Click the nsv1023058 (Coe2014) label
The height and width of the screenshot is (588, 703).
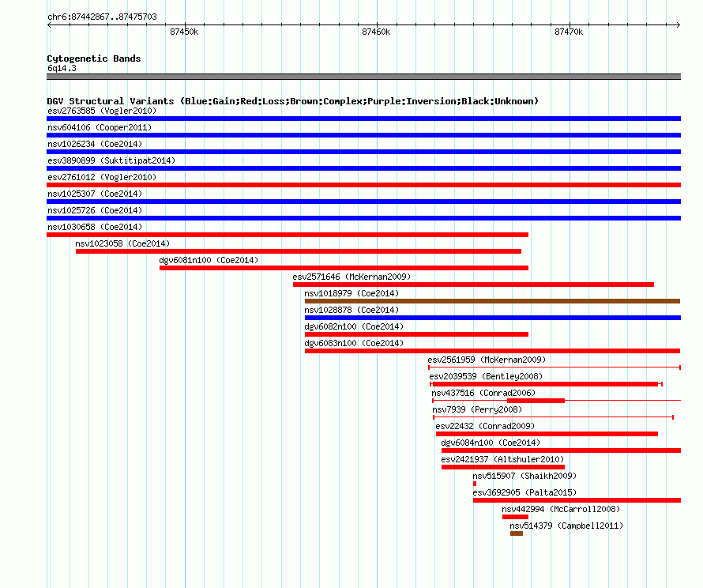tap(122, 243)
